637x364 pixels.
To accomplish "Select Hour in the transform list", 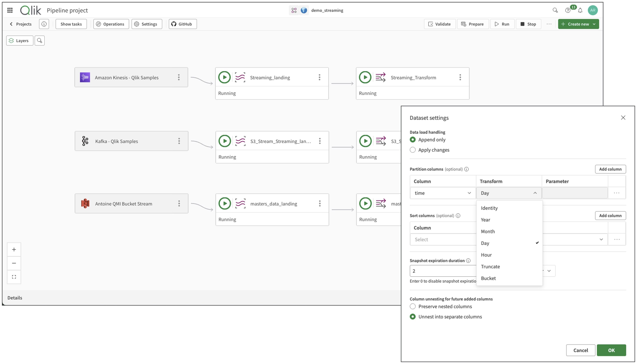I will click(x=486, y=255).
